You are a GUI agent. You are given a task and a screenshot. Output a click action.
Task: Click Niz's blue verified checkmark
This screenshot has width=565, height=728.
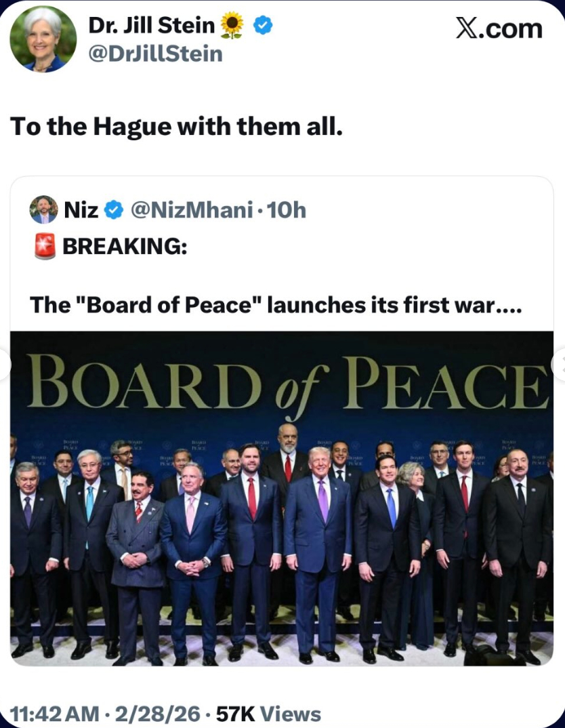114,211
